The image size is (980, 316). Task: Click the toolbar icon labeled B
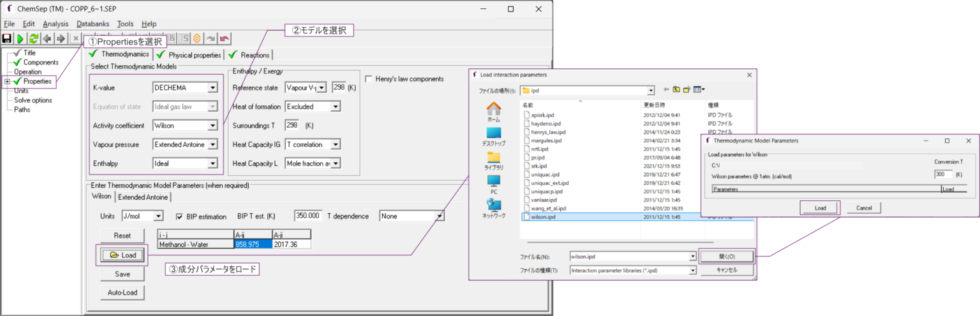[x=171, y=38]
